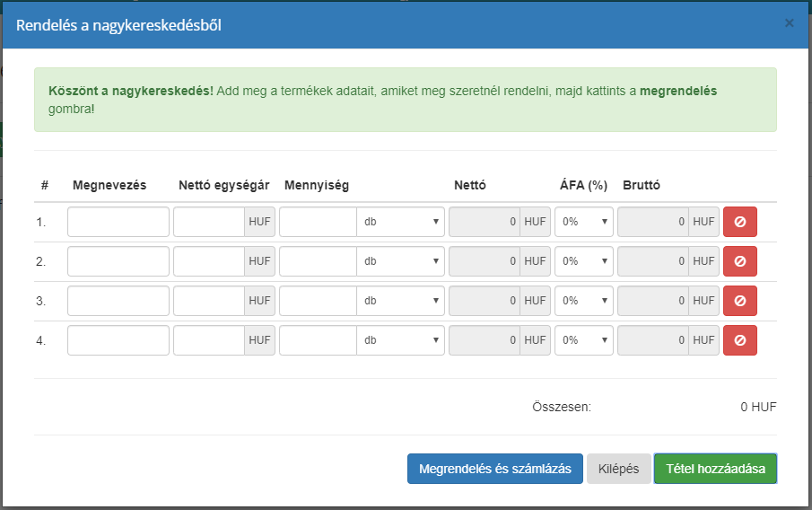Remove row 2 with its red icon

coord(739,261)
